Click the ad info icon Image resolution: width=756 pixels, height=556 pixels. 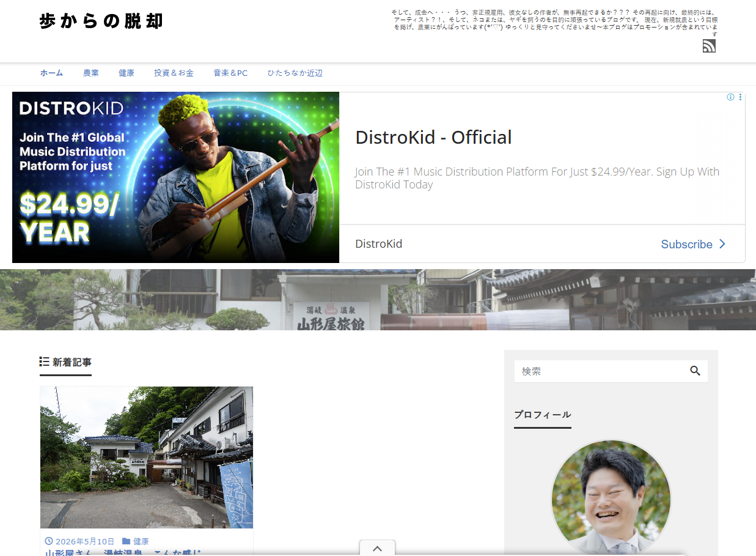point(730,97)
